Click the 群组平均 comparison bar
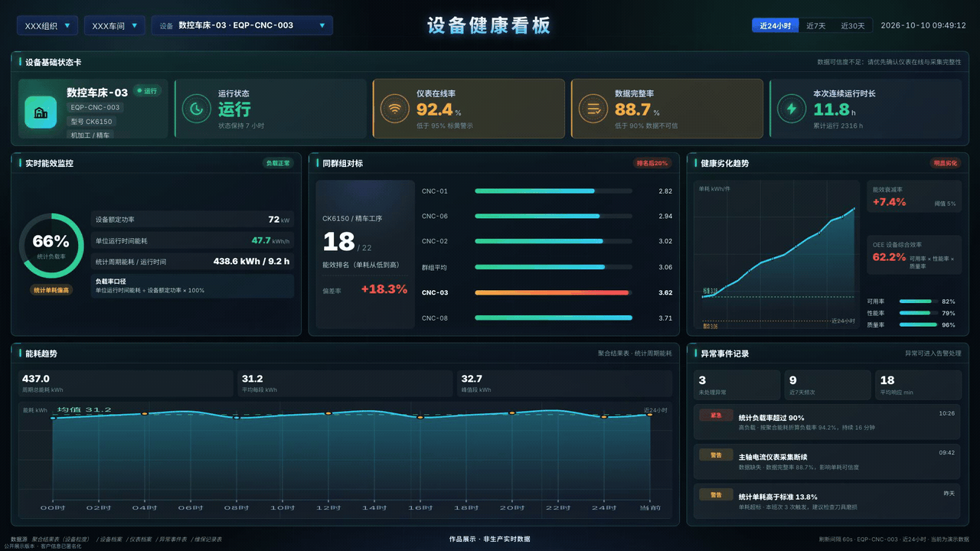 point(554,267)
